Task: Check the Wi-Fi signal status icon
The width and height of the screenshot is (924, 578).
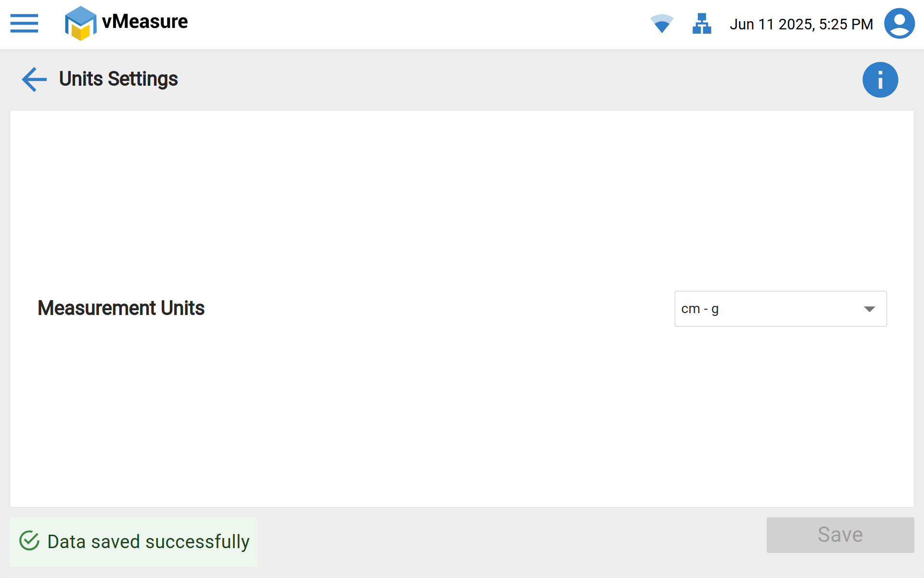Action: [x=662, y=23]
